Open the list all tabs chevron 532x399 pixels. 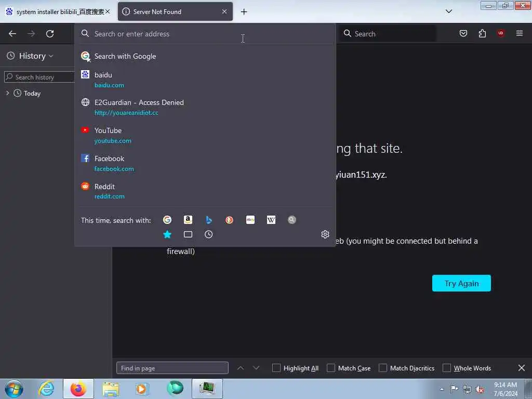[448, 11]
